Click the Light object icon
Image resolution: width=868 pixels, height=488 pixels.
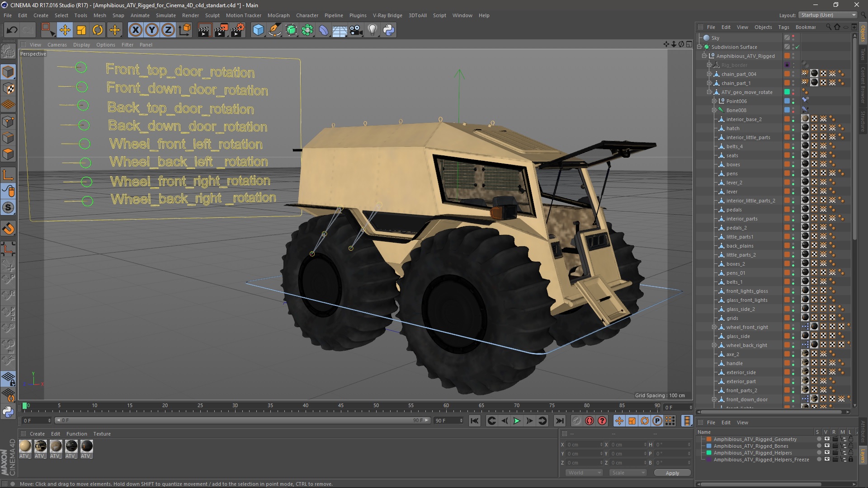[x=372, y=30]
